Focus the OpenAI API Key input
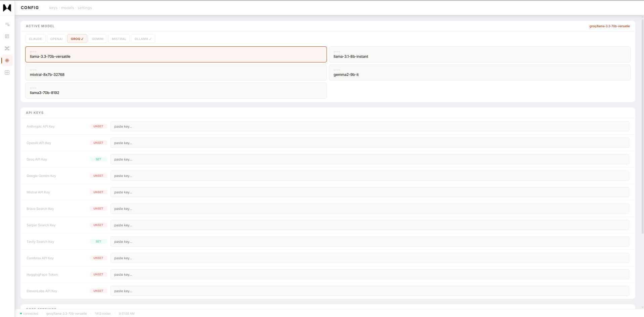 pyautogui.click(x=370, y=143)
